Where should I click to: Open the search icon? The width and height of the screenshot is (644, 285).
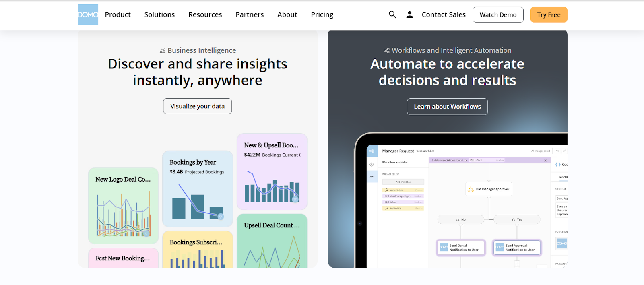tap(392, 14)
